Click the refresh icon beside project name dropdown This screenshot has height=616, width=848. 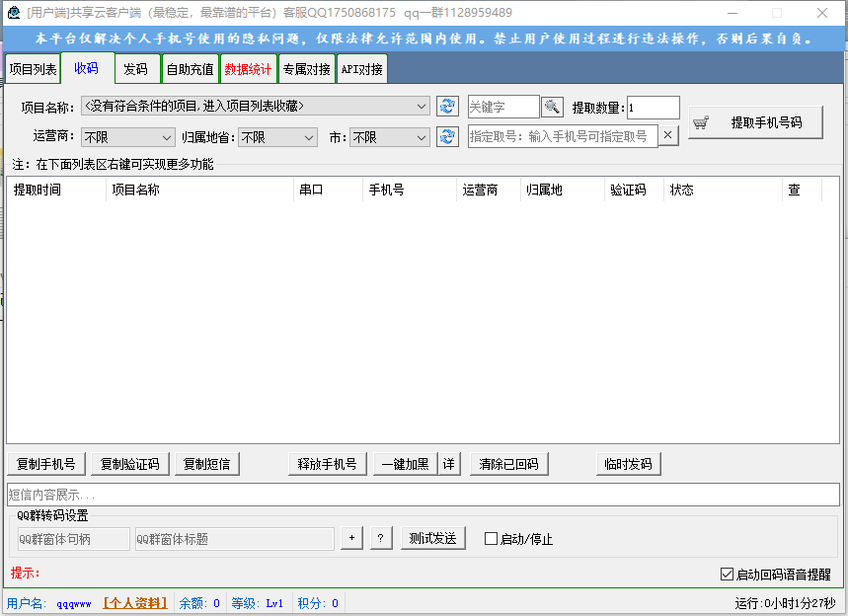pyautogui.click(x=448, y=107)
